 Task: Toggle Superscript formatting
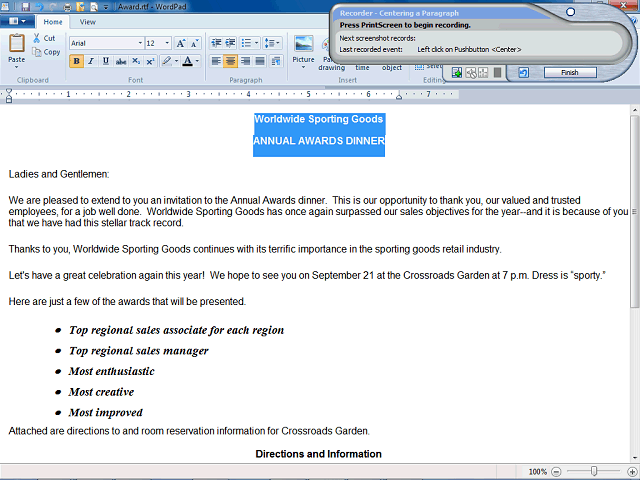[150, 61]
